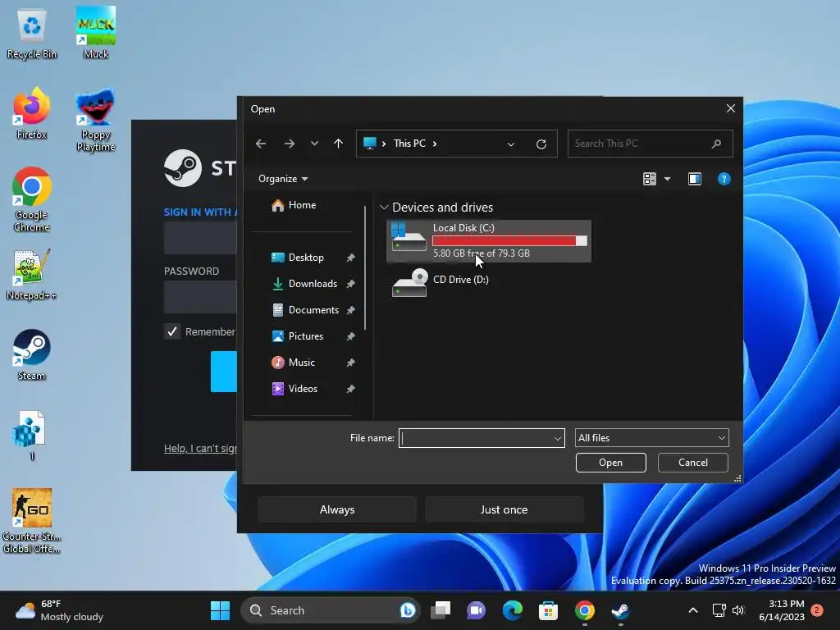Click the navigation pane scrollbar
The height and width of the screenshot is (630, 840).
coord(365,268)
